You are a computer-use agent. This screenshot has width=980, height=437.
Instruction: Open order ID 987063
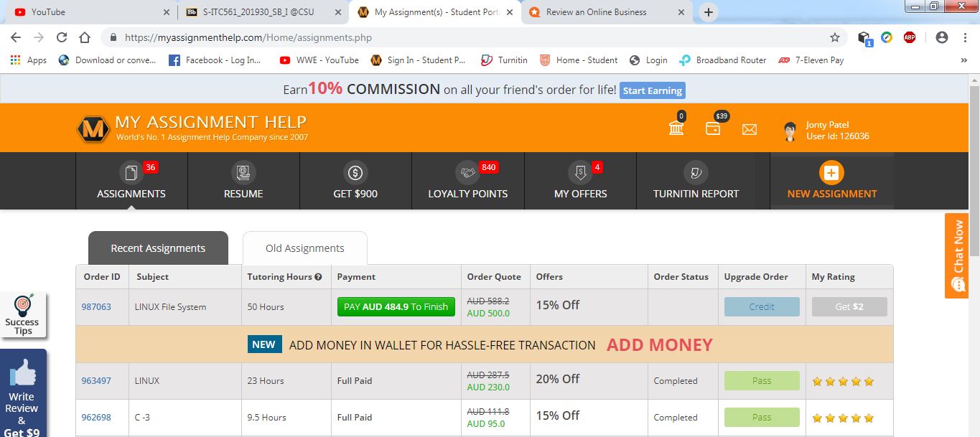tap(96, 306)
